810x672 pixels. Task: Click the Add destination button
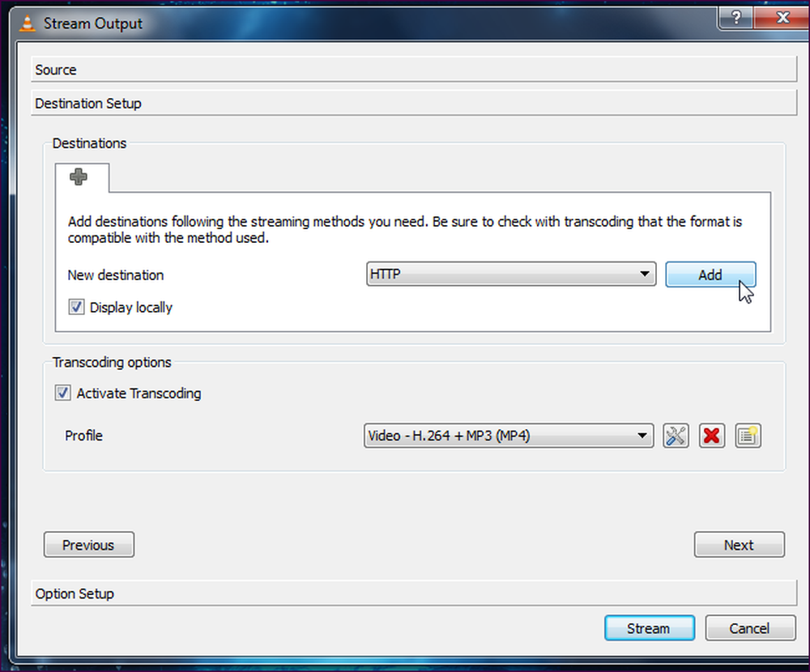(x=710, y=274)
